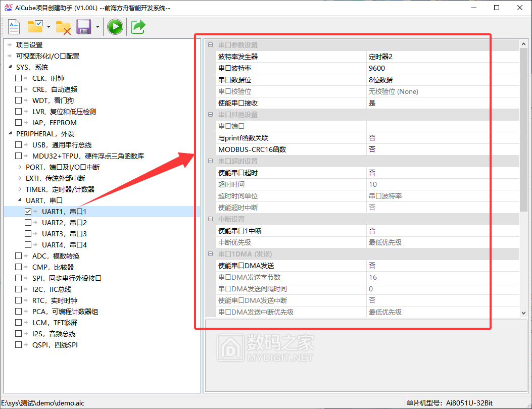532x409 pixels.
Task: Check the WDT watchdog checkbox
Action: coord(19,100)
